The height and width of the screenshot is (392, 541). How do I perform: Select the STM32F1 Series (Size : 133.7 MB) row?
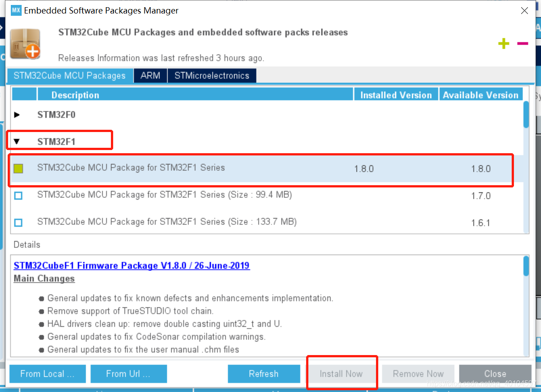[x=267, y=223]
